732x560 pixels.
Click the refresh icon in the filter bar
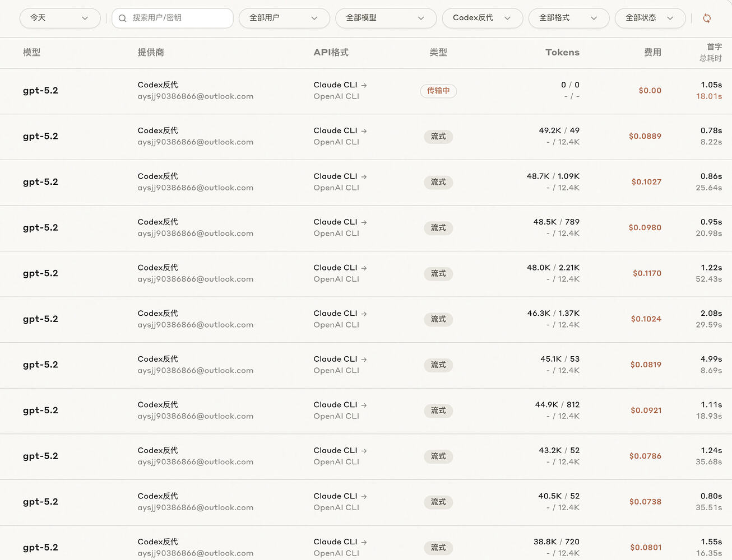pos(707,18)
